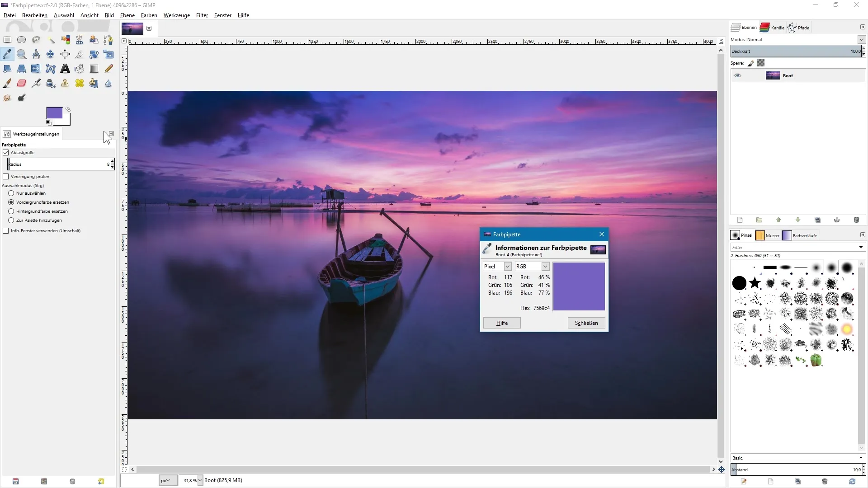The height and width of the screenshot is (488, 868).
Task: Select the Rectangle Select tool
Action: (x=7, y=40)
